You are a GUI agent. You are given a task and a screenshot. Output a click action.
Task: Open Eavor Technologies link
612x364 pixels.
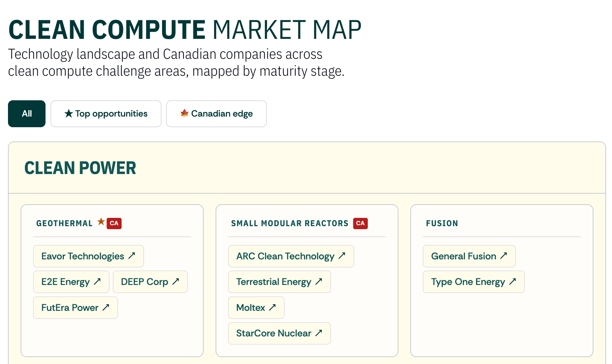[x=88, y=256]
